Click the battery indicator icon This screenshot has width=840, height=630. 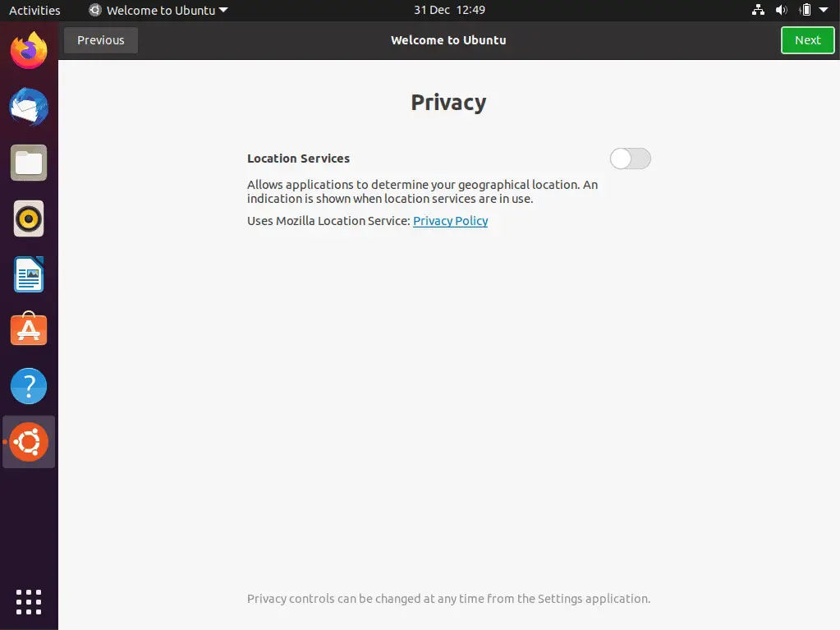[806, 10]
